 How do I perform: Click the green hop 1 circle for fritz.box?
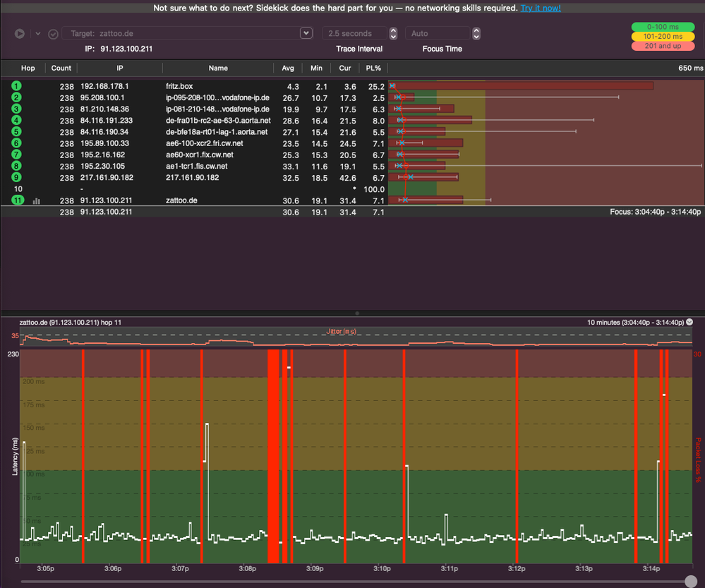16,86
